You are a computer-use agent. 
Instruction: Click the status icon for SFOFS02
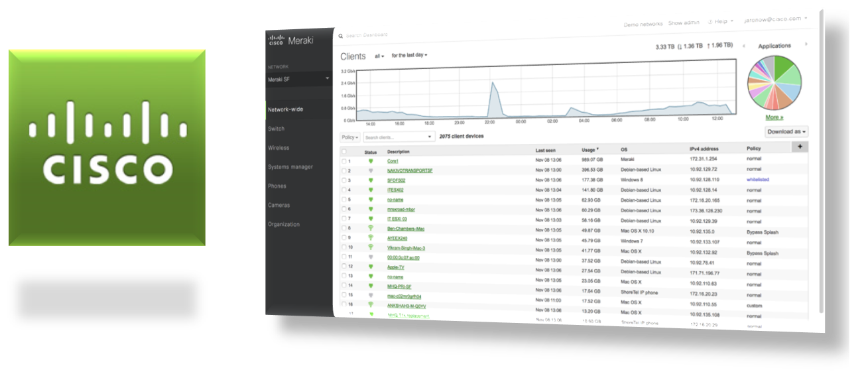point(371,180)
